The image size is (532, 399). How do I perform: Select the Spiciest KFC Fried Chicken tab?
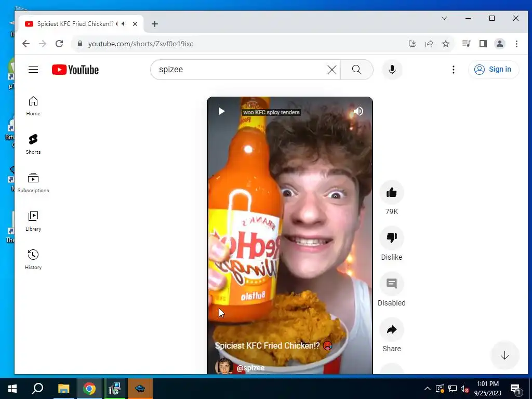point(82,24)
